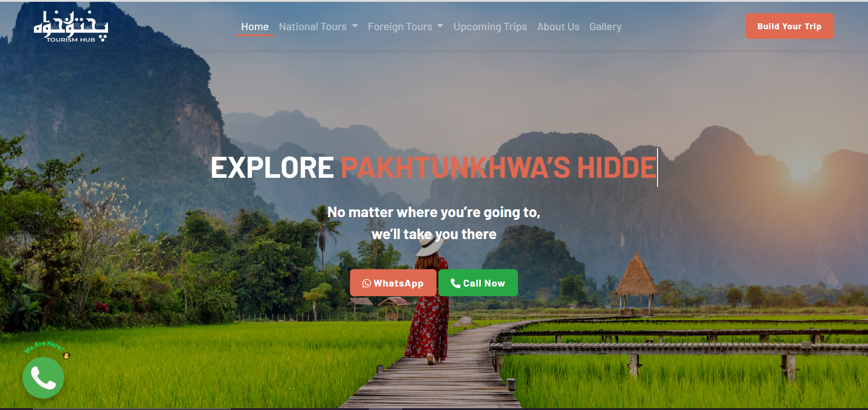The height and width of the screenshot is (410, 868).
Task: Open the Upcoming Trips page
Action: coord(490,27)
